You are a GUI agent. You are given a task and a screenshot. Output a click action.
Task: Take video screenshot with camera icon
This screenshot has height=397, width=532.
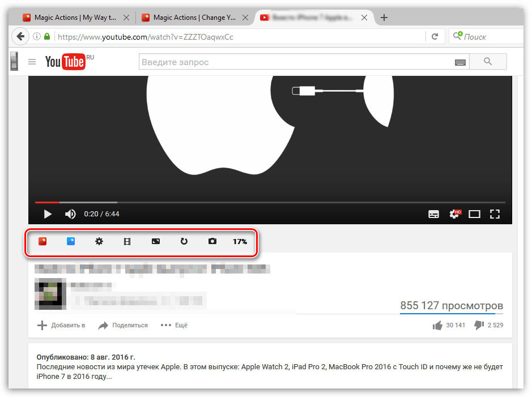pyautogui.click(x=212, y=241)
